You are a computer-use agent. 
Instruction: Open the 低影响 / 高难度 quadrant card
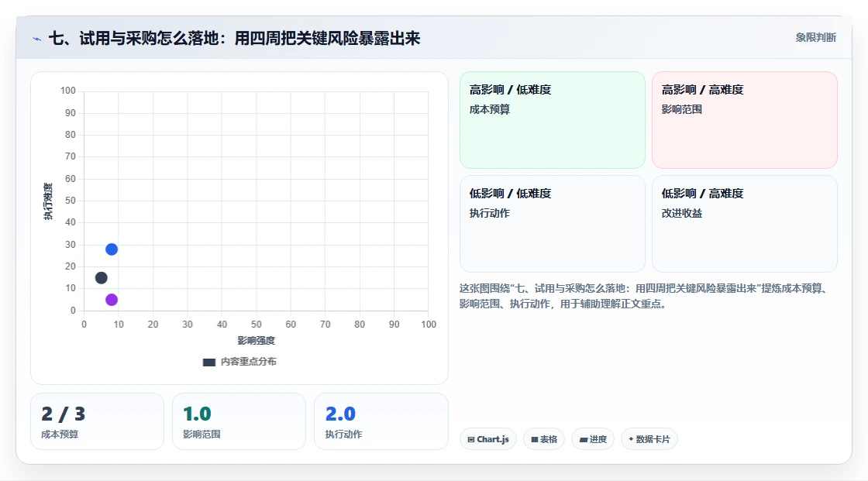pyautogui.click(x=745, y=224)
